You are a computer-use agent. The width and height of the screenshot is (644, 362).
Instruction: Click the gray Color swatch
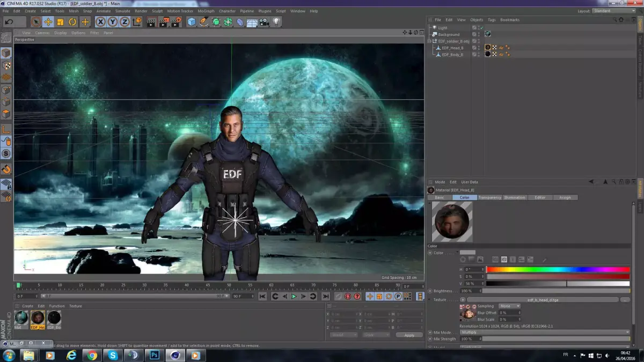point(467,253)
